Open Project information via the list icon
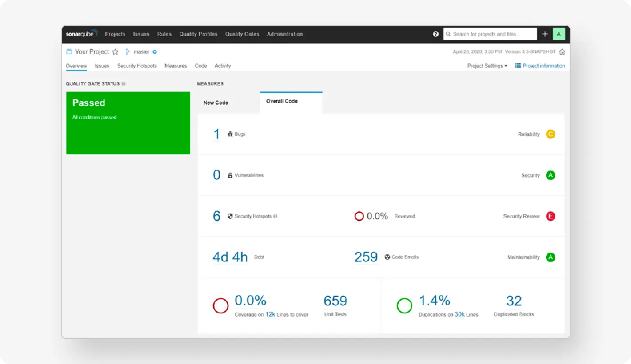 pos(517,65)
